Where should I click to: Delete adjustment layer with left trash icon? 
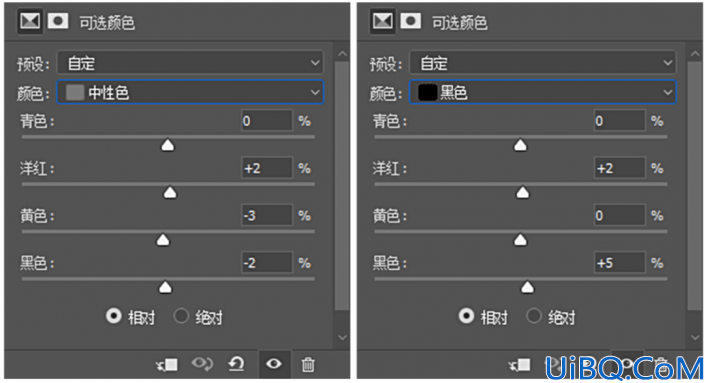[x=308, y=364]
